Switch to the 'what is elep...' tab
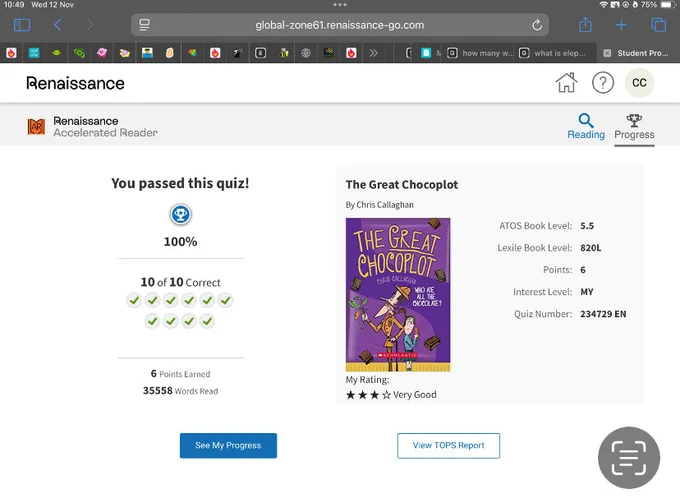The width and height of the screenshot is (680, 503). click(552, 53)
